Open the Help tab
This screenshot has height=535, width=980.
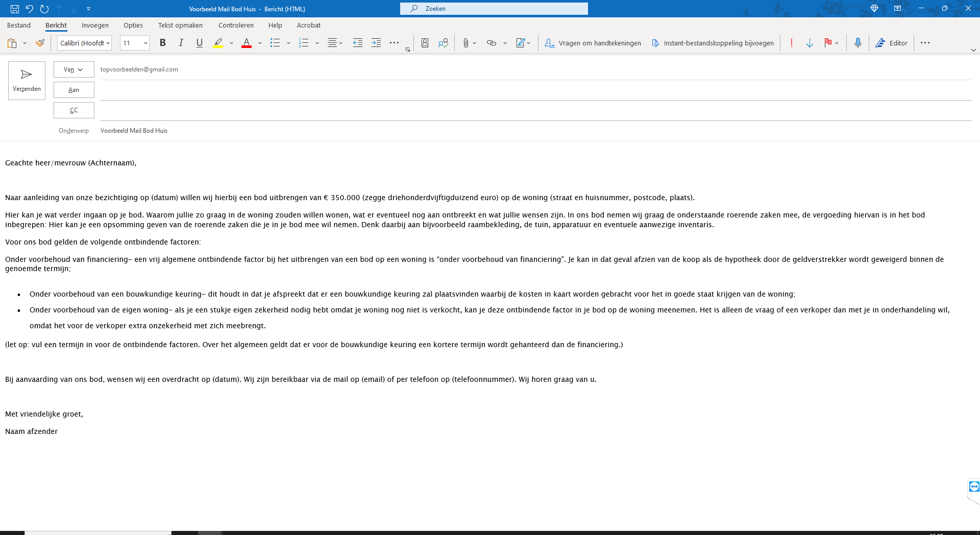click(x=275, y=26)
